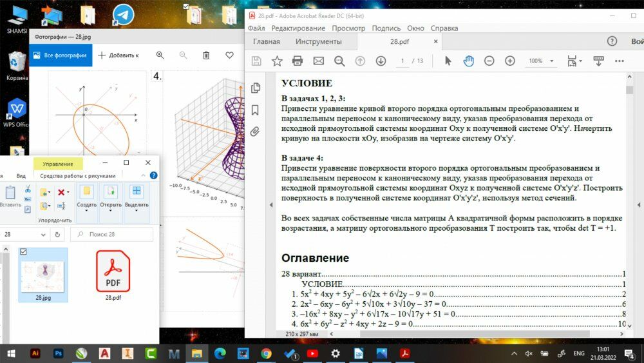Close the 28.pdf document tab
Image resolution: width=644 pixels, height=363 pixels.
436,41
